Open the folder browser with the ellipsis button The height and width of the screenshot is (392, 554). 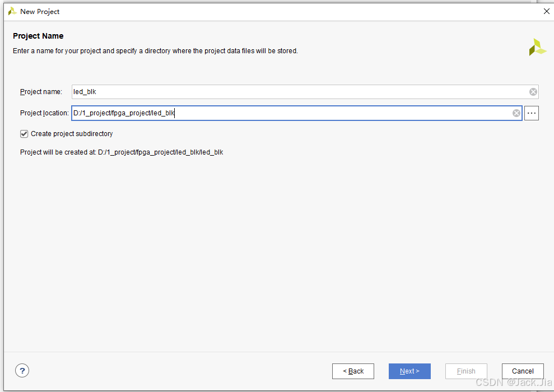point(532,113)
